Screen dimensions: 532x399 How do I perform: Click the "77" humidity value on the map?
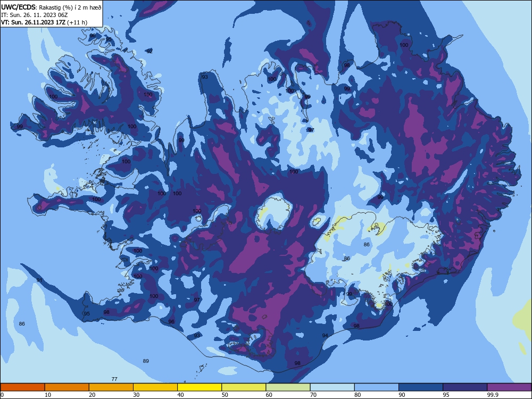click(114, 379)
